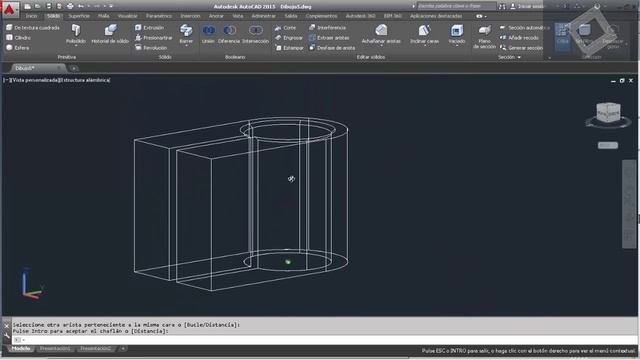
Task: Click the Añadir recodo tool
Action: tap(519, 38)
